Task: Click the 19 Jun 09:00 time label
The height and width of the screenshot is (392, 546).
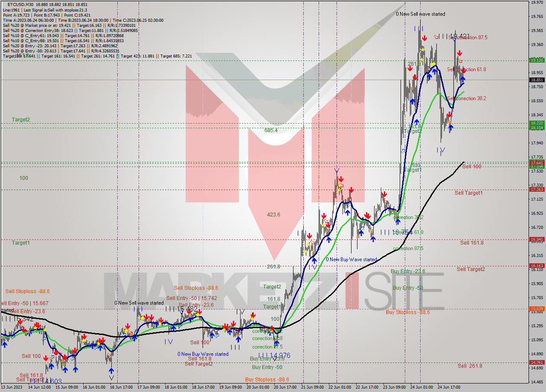Action: point(231,387)
